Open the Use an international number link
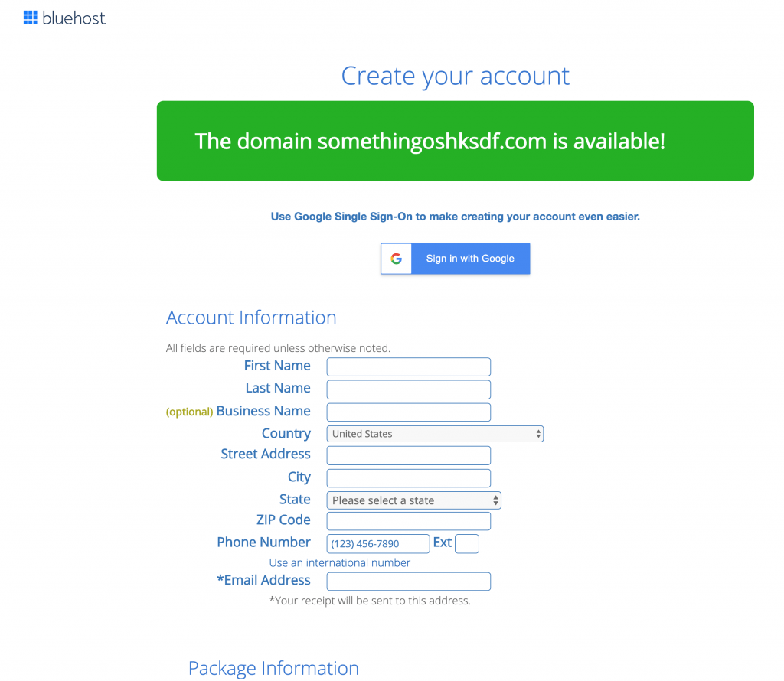Viewport: 784px width, 681px height. click(339, 563)
